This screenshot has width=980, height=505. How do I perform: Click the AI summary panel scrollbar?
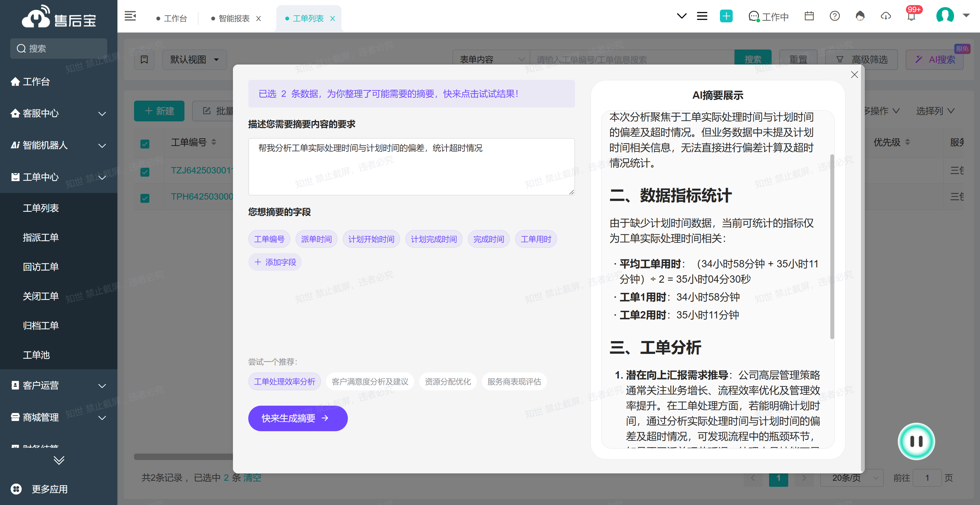pos(832,247)
